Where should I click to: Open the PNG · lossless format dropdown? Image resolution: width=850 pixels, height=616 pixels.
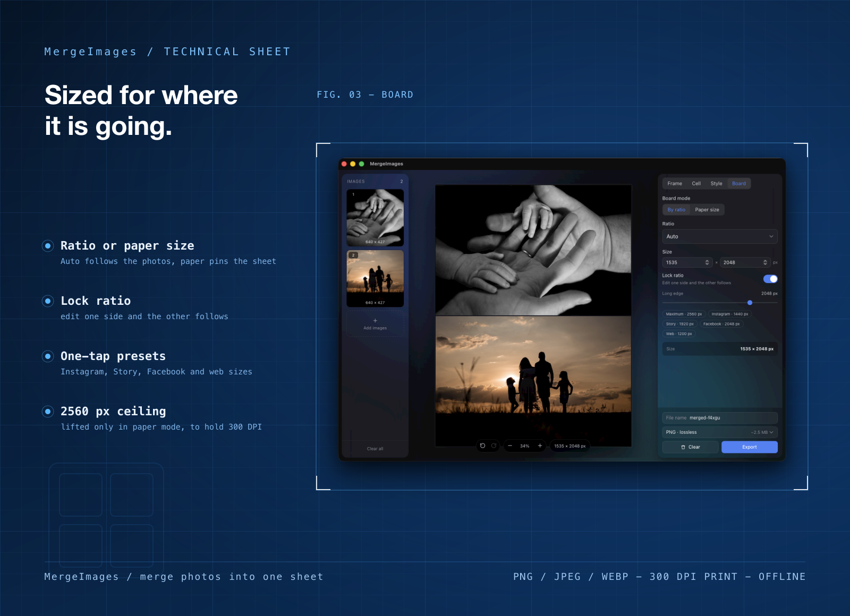tap(720, 432)
